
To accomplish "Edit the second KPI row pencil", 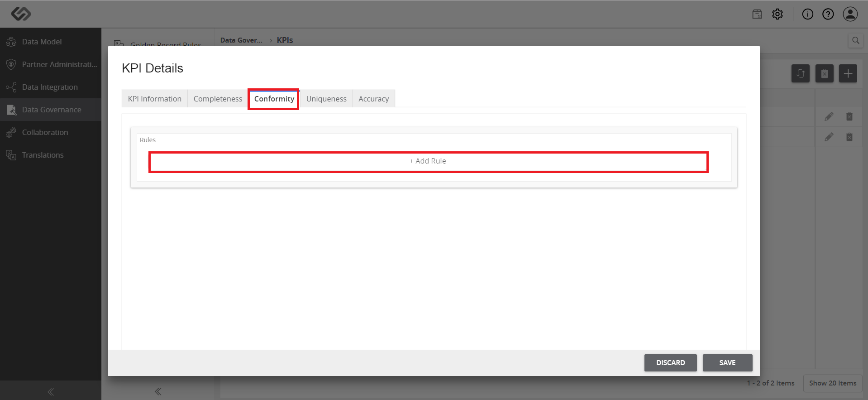I will click(x=829, y=137).
